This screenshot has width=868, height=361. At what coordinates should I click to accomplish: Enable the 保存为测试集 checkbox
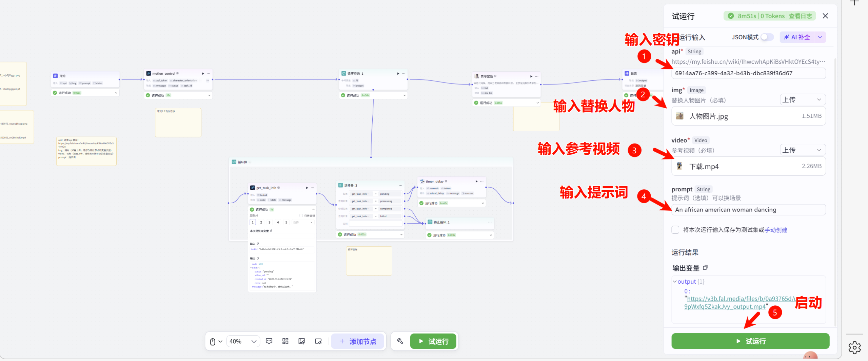click(675, 230)
